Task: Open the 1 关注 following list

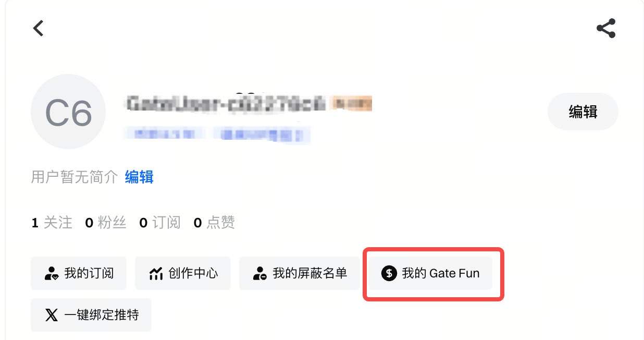Action: pyautogui.click(x=52, y=223)
